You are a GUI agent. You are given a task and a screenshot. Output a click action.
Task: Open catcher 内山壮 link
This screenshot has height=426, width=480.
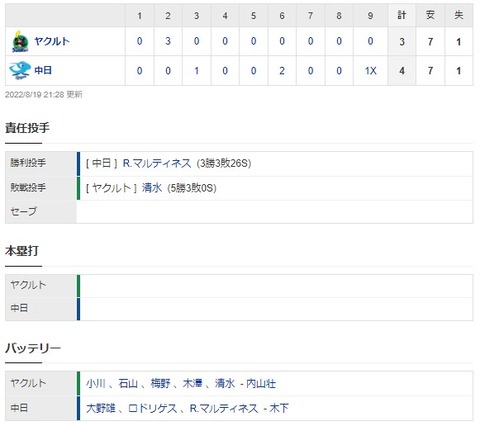pyautogui.click(x=261, y=383)
